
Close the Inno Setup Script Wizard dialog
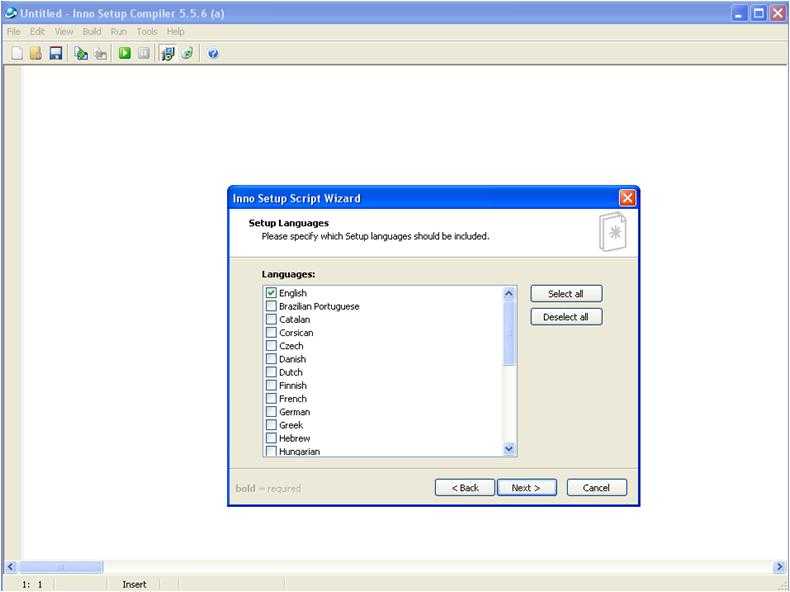(627, 198)
